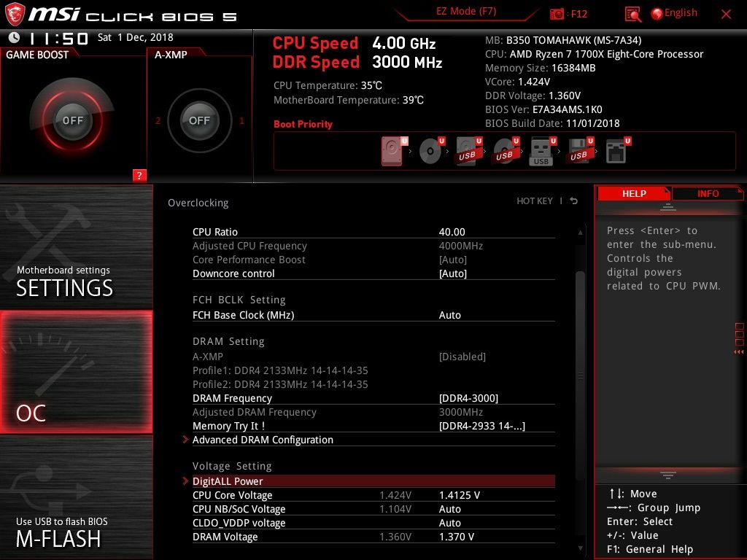The width and height of the screenshot is (747, 560).
Task: Click the DRAM Setting section header
Action: pyautogui.click(x=228, y=341)
